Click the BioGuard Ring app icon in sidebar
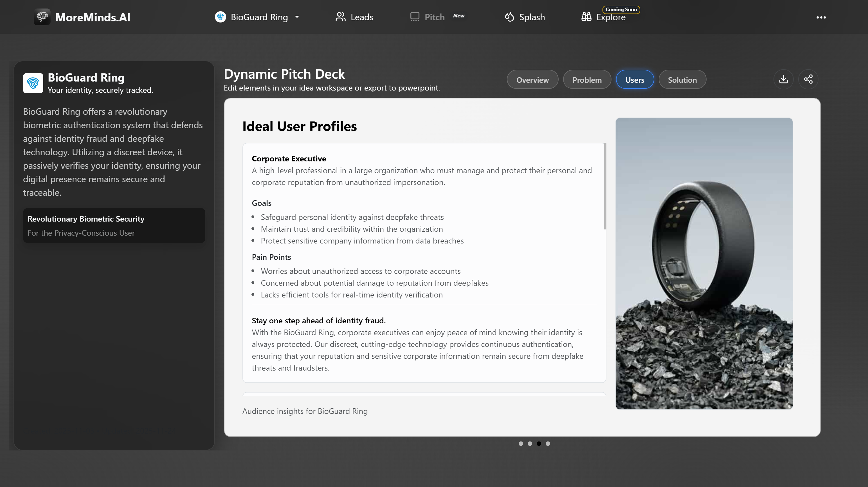Screen dimensions: 868x487 click(x=33, y=83)
